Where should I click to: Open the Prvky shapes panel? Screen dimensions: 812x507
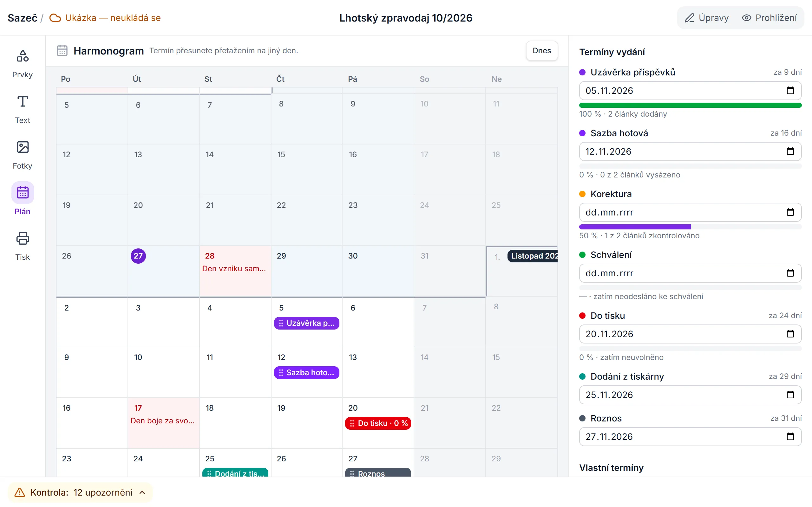(23, 63)
